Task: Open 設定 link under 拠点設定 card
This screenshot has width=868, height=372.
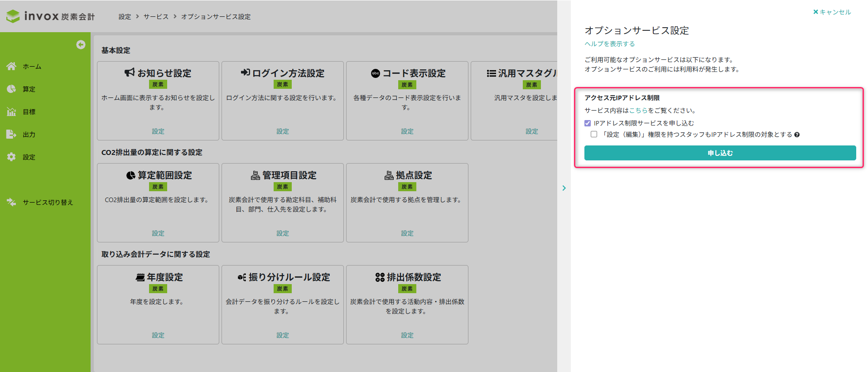Action: coord(407,233)
